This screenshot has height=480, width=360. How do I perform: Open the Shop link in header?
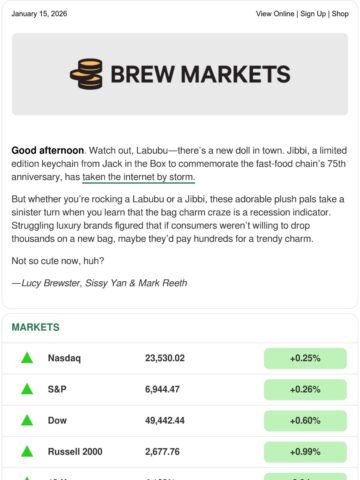[340, 14]
